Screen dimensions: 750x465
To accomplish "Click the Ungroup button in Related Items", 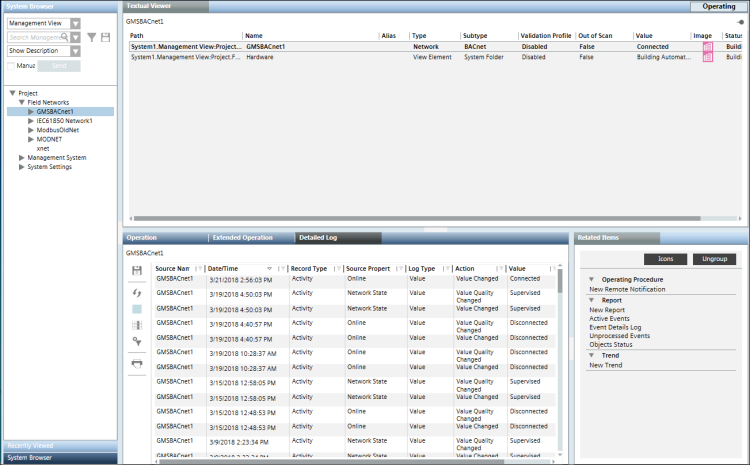I will pyautogui.click(x=714, y=259).
